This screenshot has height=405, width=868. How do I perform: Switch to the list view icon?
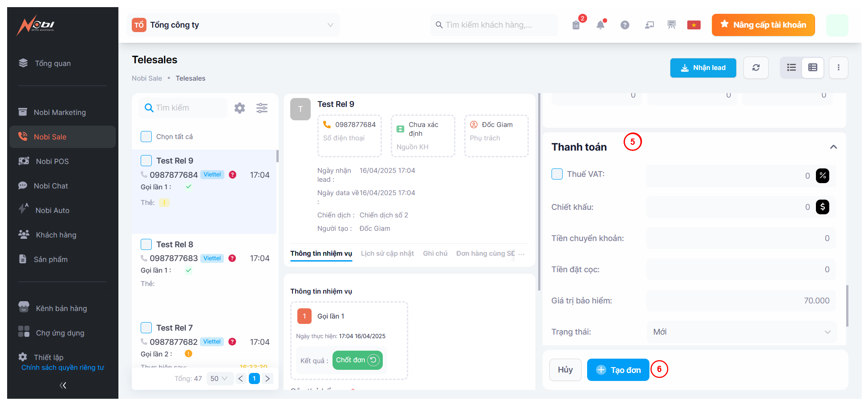click(x=791, y=68)
